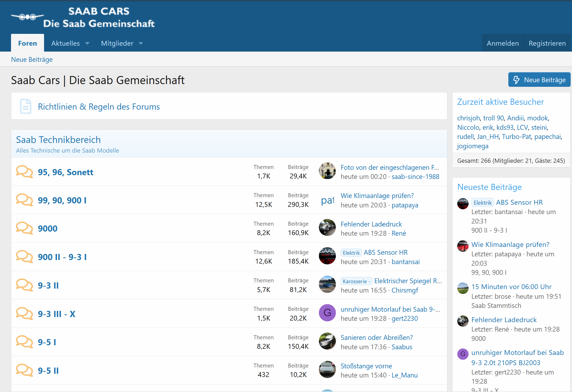
Task: Open the Neueste Beiträge sidebar heading
Action: 490,187
